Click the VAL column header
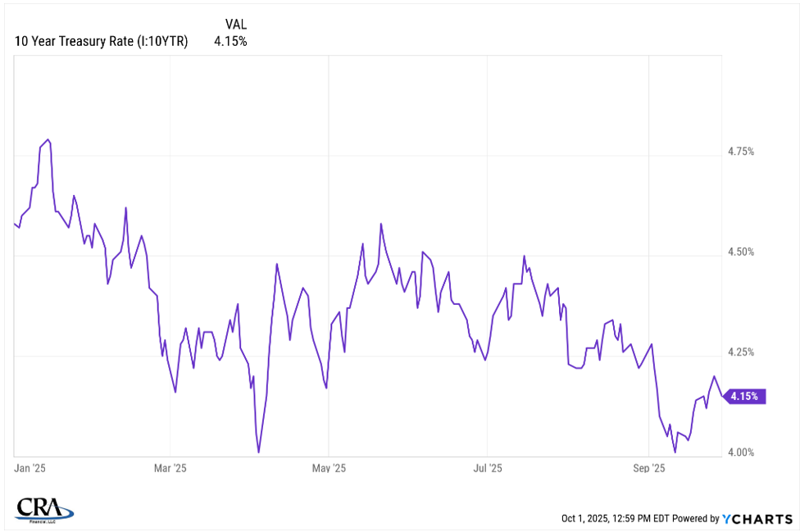 (237, 25)
